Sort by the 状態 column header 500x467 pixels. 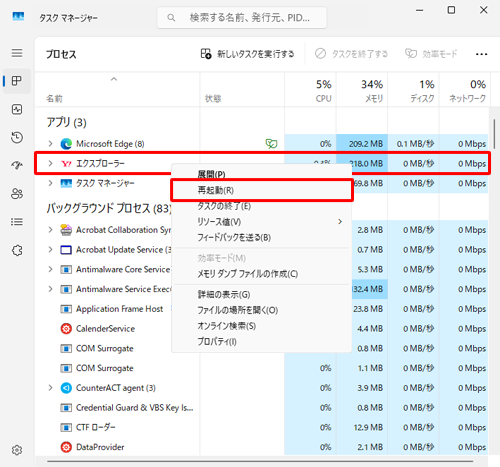[x=242, y=90]
